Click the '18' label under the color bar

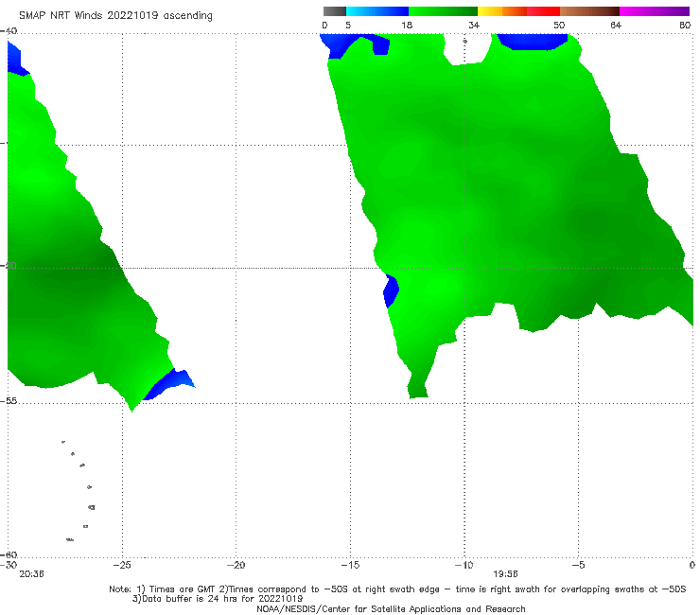coord(407,25)
